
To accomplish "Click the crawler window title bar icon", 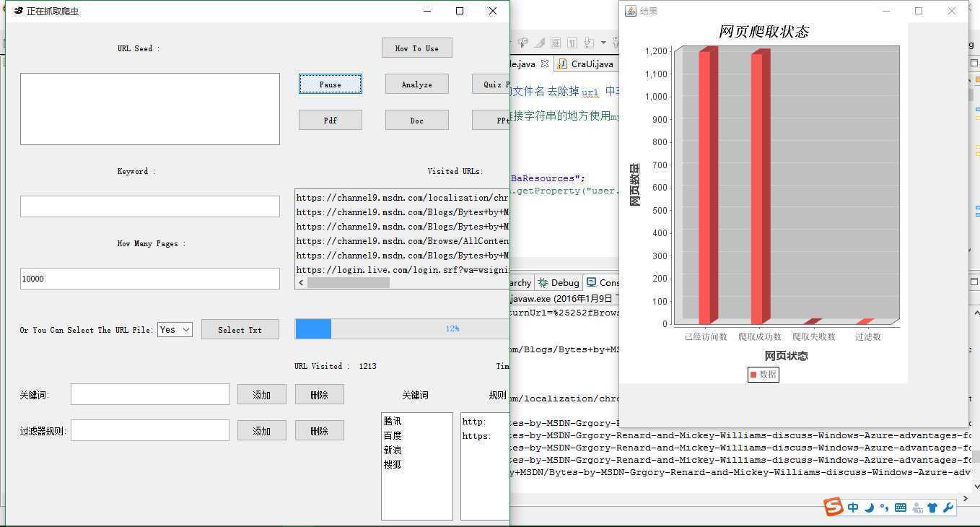I will pos(18,11).
